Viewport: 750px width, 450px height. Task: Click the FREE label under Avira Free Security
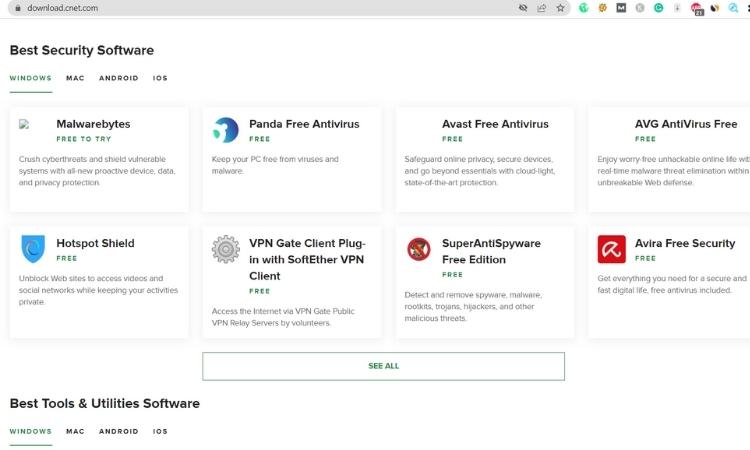tap(645, 259)
